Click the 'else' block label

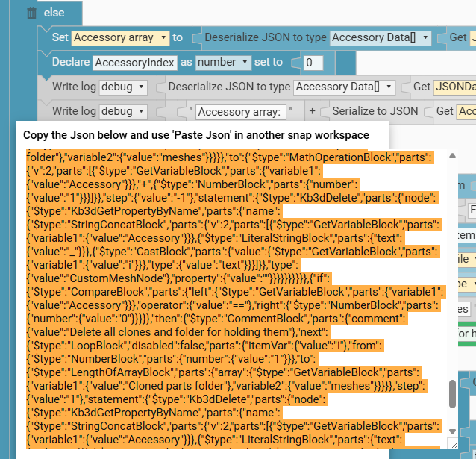click(x=54, y=13)
